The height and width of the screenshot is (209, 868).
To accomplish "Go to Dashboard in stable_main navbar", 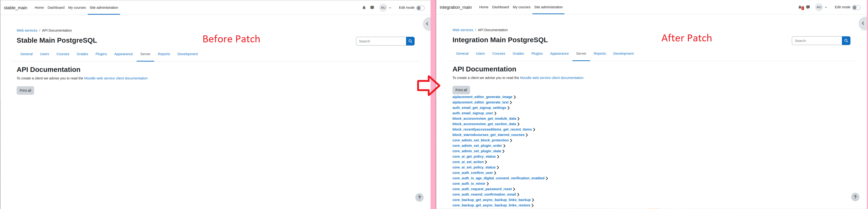I will coord(56,7).
